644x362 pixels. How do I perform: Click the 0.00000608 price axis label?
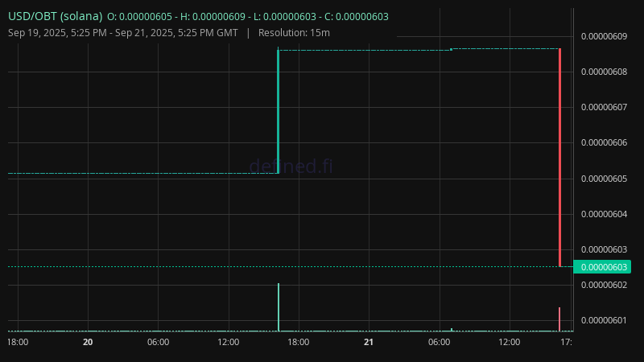click(x=605, y=72)
